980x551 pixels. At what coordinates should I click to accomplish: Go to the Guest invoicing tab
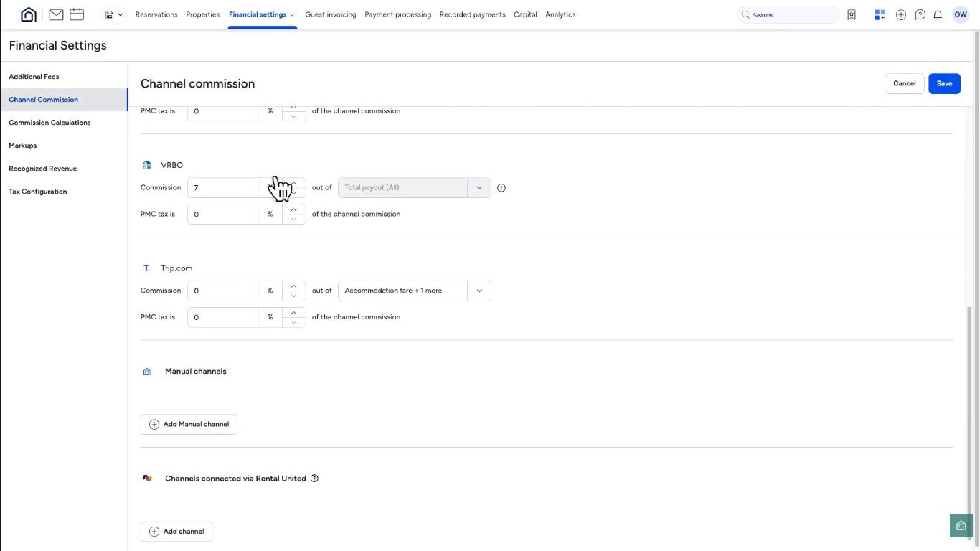[330, 14]
